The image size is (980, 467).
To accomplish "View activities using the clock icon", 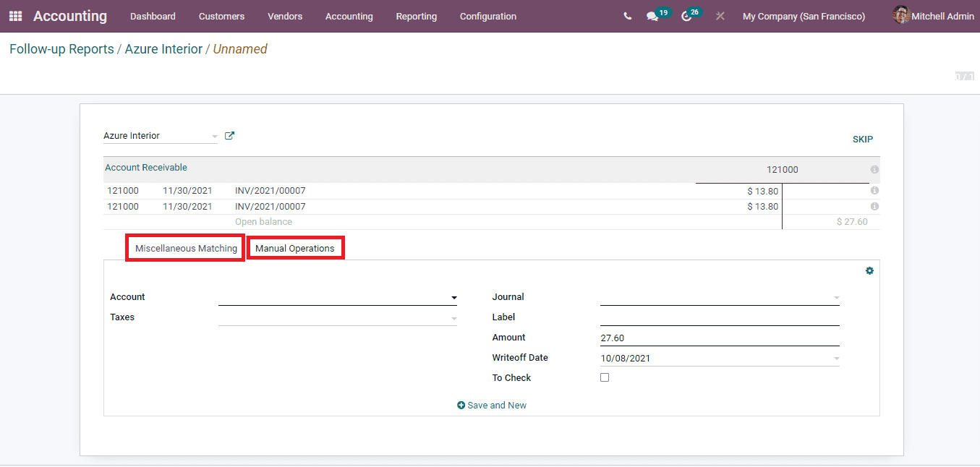I will point(686,16).
